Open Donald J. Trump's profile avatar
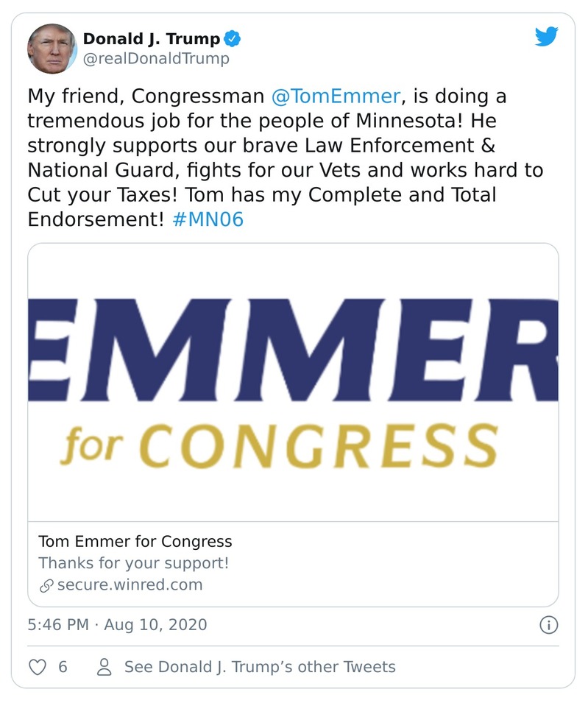Image resolution: width=588 pixels, height=703 pixels. click(52, 48)
